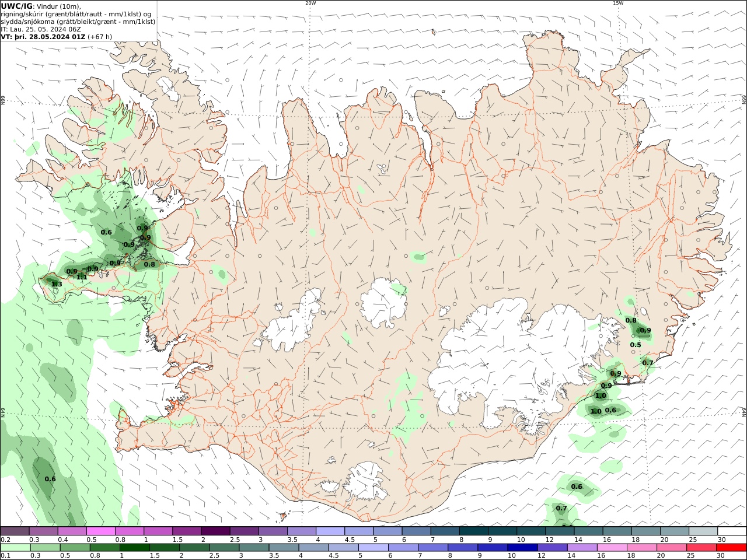747x560 pixels.
Task: Select the bright pink snow swatch from 0.5 to 0.8
Action: point(100,531)
